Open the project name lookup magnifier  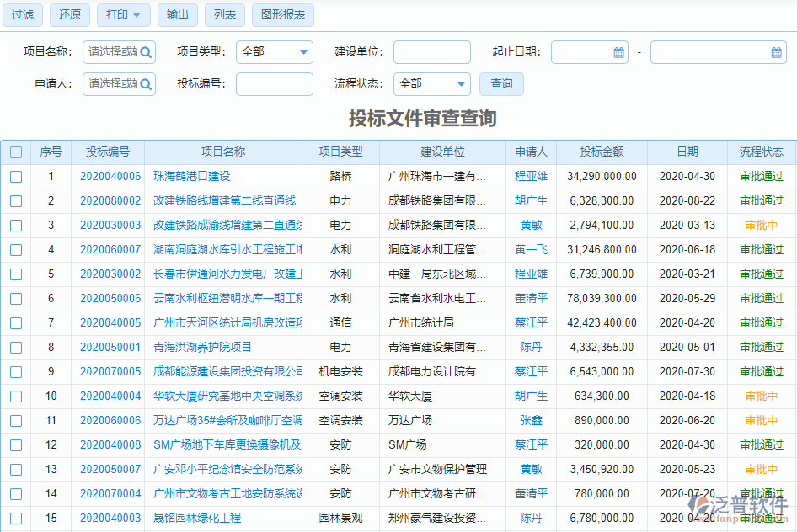pos(145,51)
